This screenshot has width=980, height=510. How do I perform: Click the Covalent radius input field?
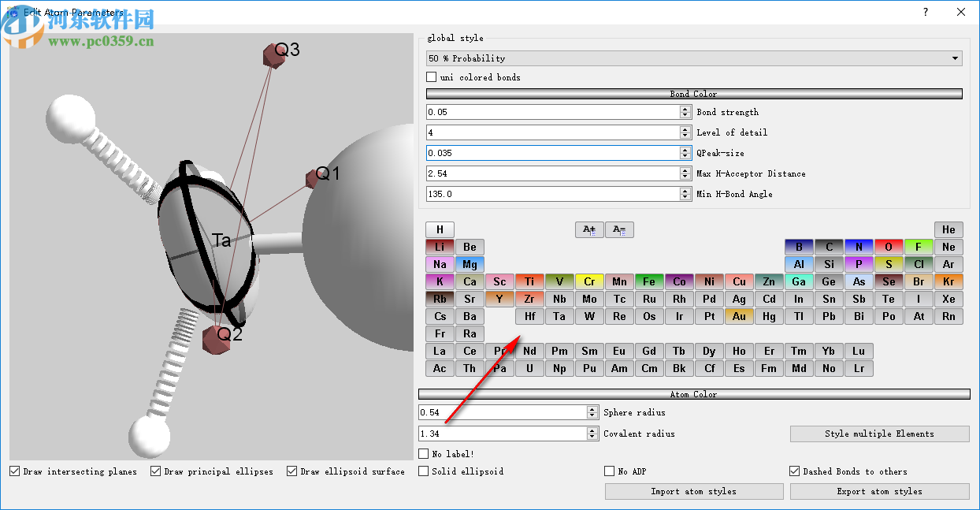point(503,434)
